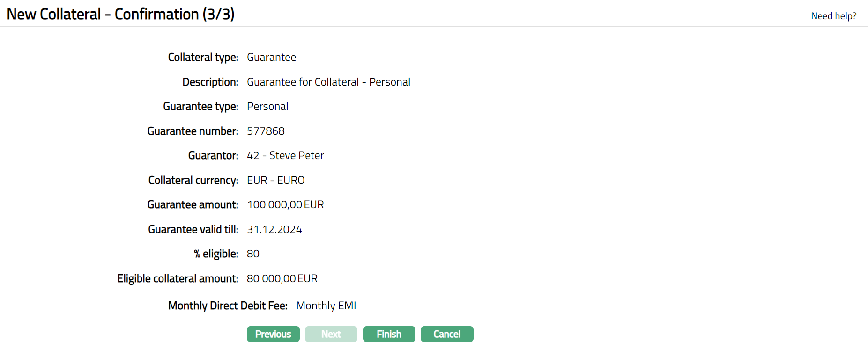Image resolution: width=868 pixels, height=350 pixels.
Task: Click the New Collateral Confirmation page title
Action: pos(120,14)
